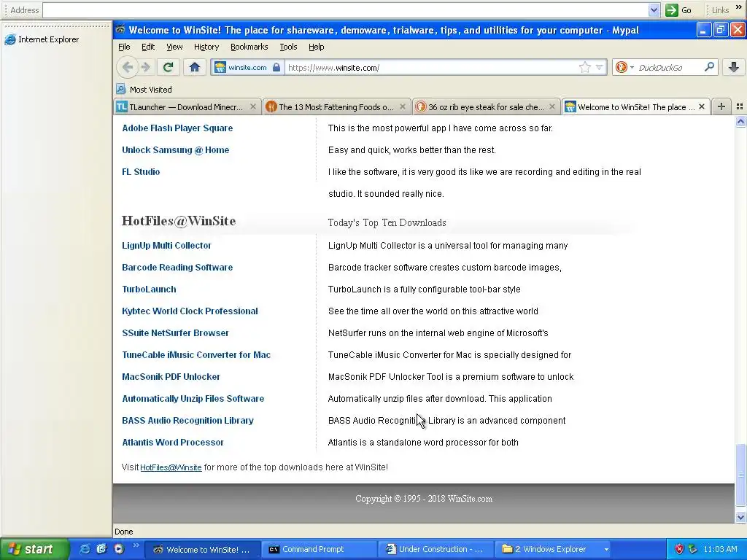Image resolution: width=747 pixels, height=560 pixels.
Task: Open the FL Studio link
Action: (141, 172)
